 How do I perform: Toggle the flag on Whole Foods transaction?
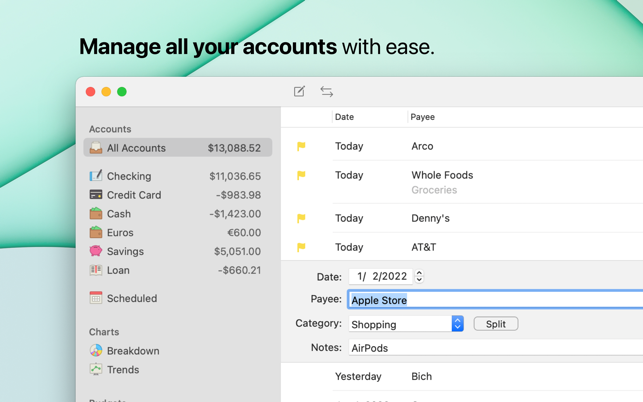[x=301, y=175]
